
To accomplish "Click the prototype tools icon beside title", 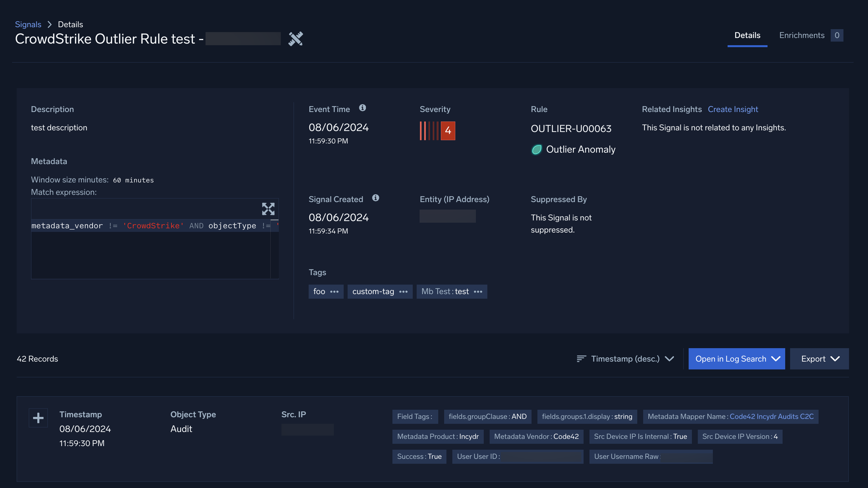I will coord(296,39).
